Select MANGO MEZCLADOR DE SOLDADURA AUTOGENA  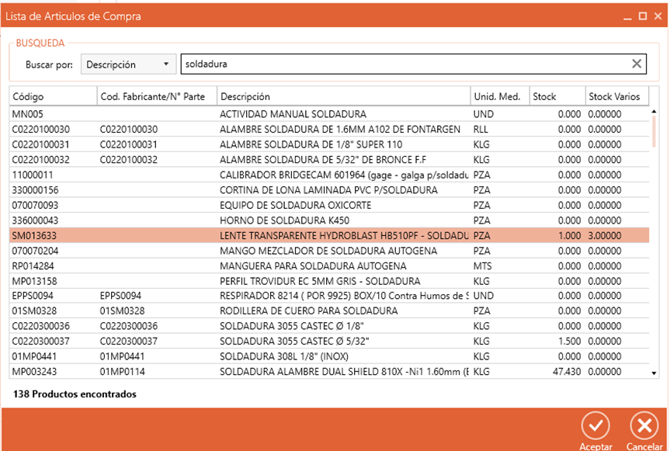329,251
